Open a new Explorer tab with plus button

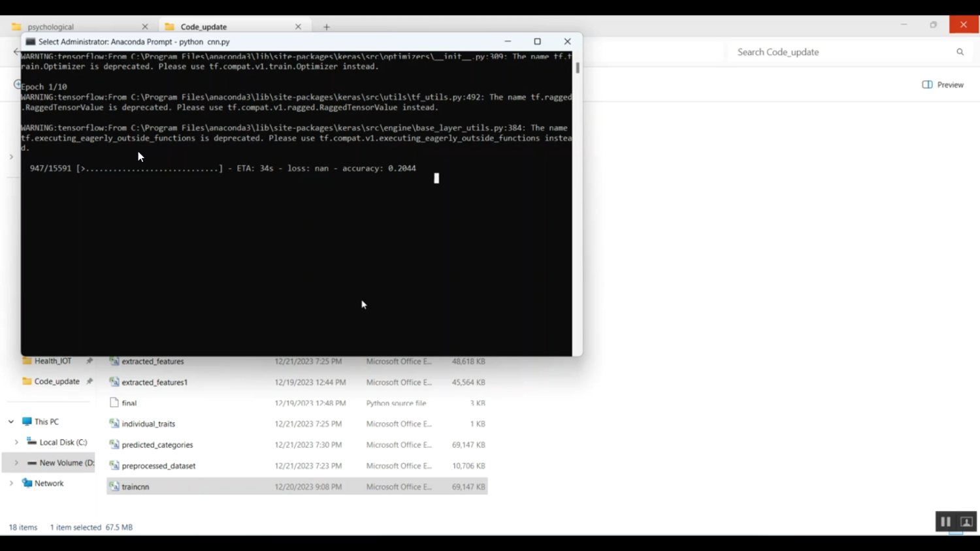pyautogui.click(x=327, y=27)
